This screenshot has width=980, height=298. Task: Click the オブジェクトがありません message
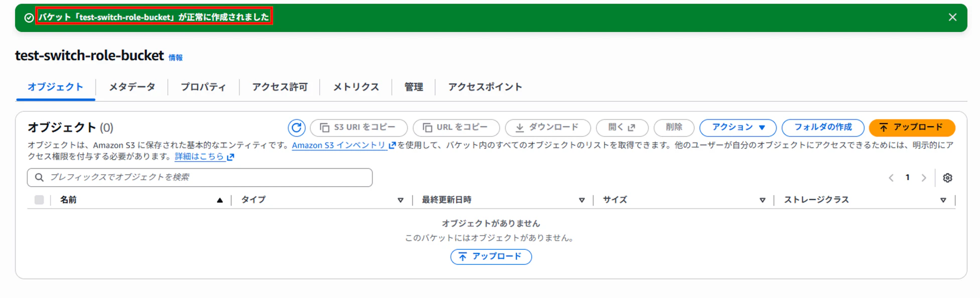pyautogui.click(x=491, y=224)
